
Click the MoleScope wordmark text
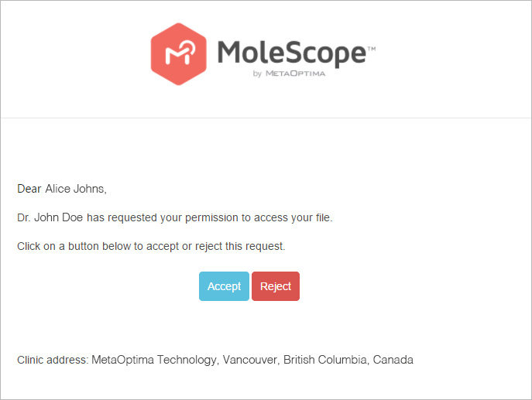(292, 53)
